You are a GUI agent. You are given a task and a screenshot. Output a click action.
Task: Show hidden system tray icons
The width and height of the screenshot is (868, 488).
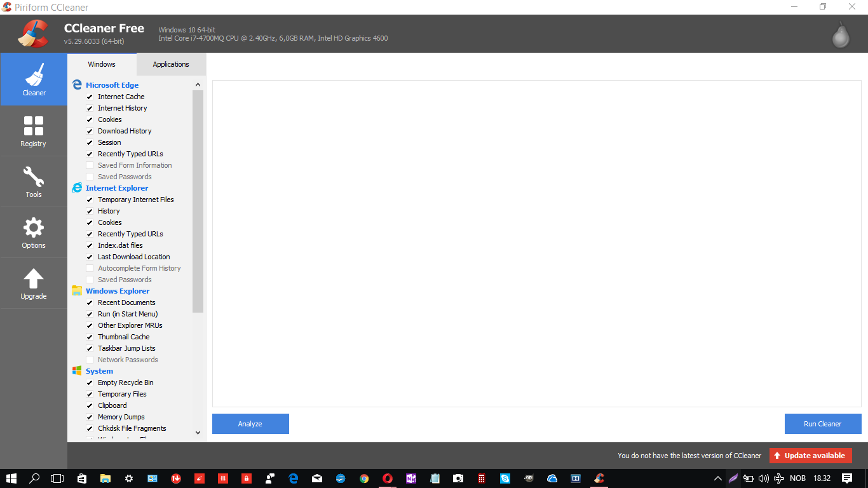[x=718, y=478]
